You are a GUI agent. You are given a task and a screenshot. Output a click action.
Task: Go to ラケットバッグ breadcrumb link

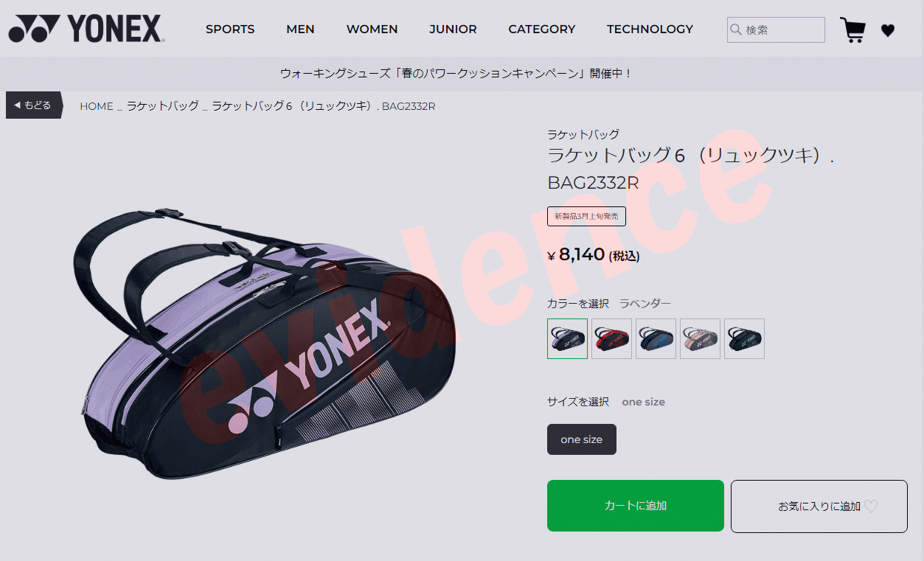[163, 106]
